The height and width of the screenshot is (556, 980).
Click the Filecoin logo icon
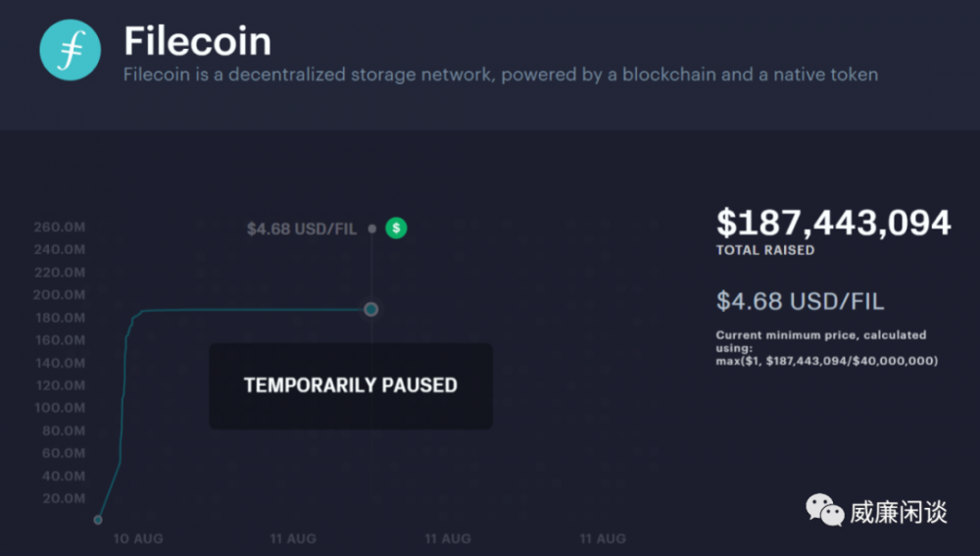70,50
